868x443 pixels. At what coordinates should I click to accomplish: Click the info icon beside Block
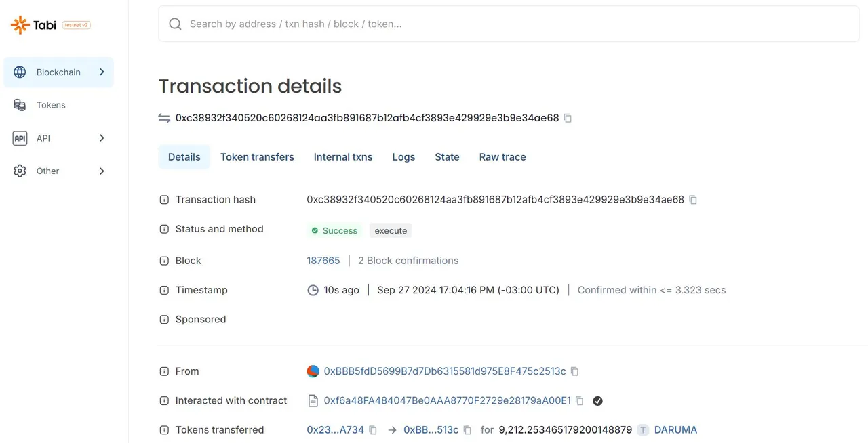tap(164, 261)
